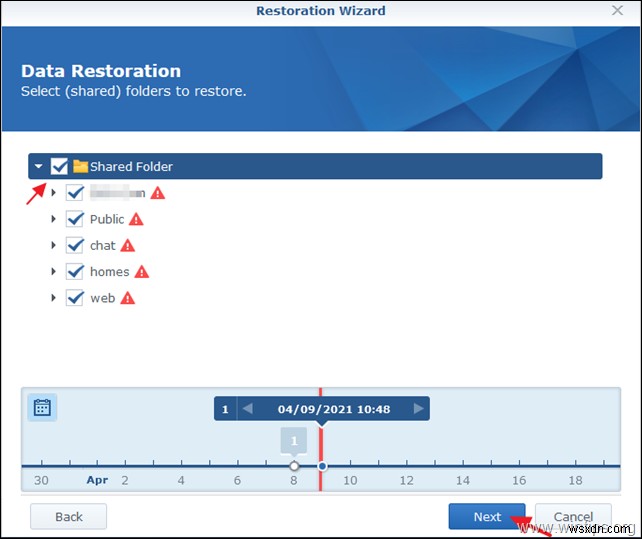Click warning triangle beside the blurred folder

tap(158, 193)
